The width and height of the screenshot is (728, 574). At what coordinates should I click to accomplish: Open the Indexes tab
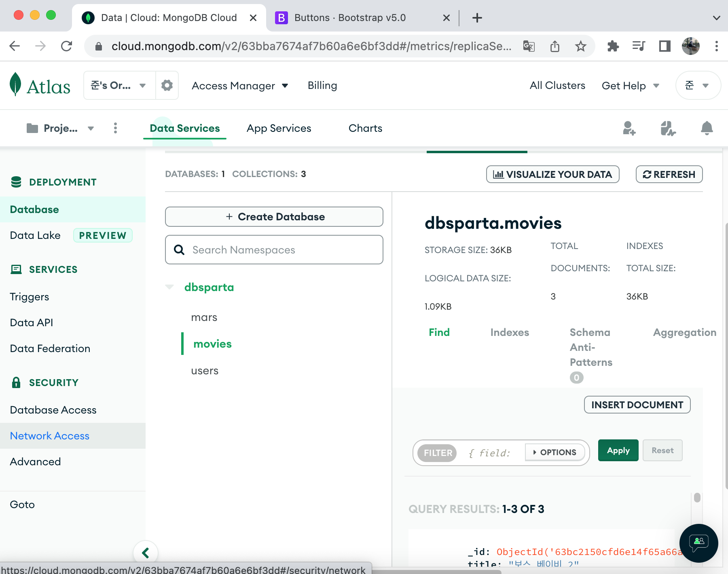[510, 332]
